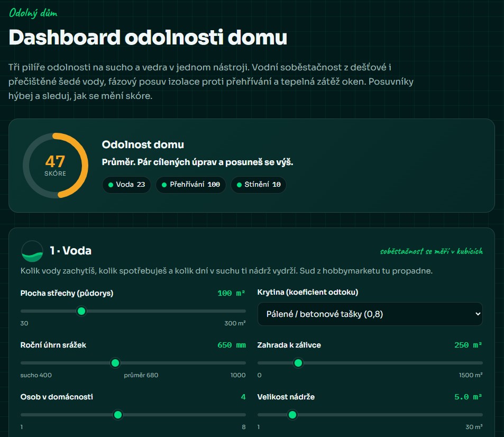Click the Kolik vody zachytíš description text
The width and height of the screenshot is (504, 437).
[x=226, y=271]
